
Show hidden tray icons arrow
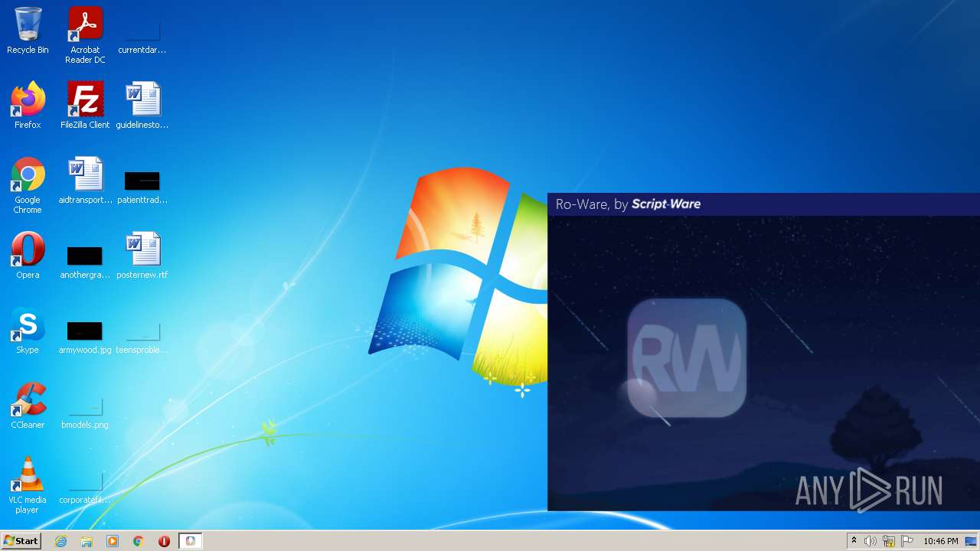(x=854, y=541)
